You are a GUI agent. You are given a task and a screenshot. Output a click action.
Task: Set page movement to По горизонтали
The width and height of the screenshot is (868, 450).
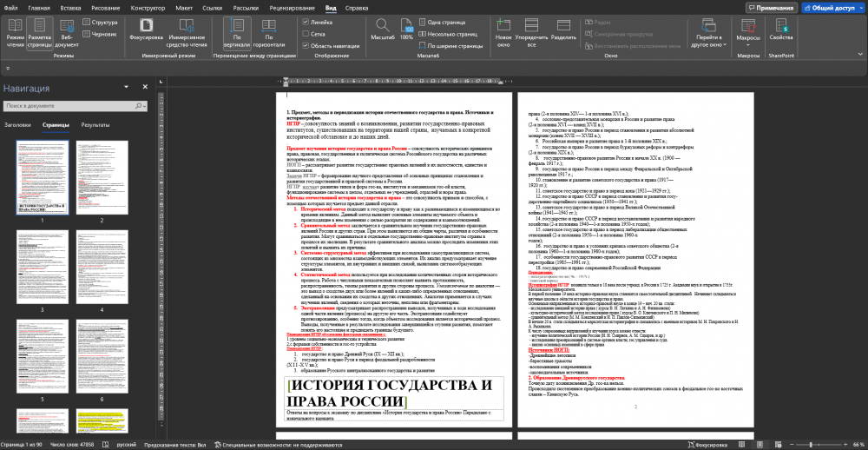tap(267, 34)
